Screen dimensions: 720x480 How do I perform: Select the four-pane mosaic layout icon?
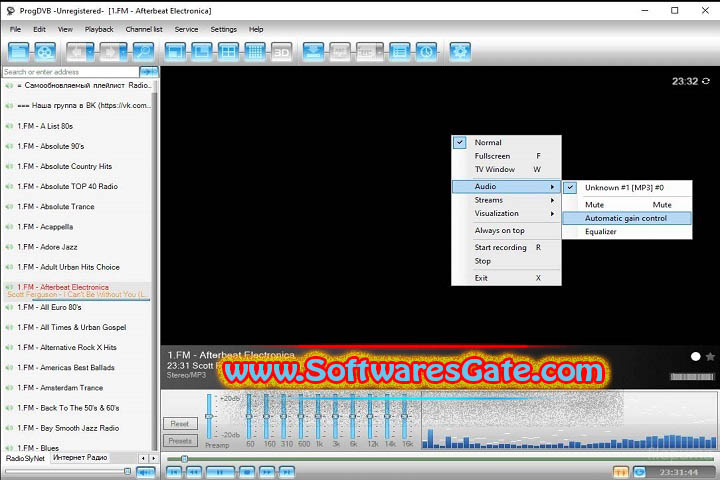228,52
